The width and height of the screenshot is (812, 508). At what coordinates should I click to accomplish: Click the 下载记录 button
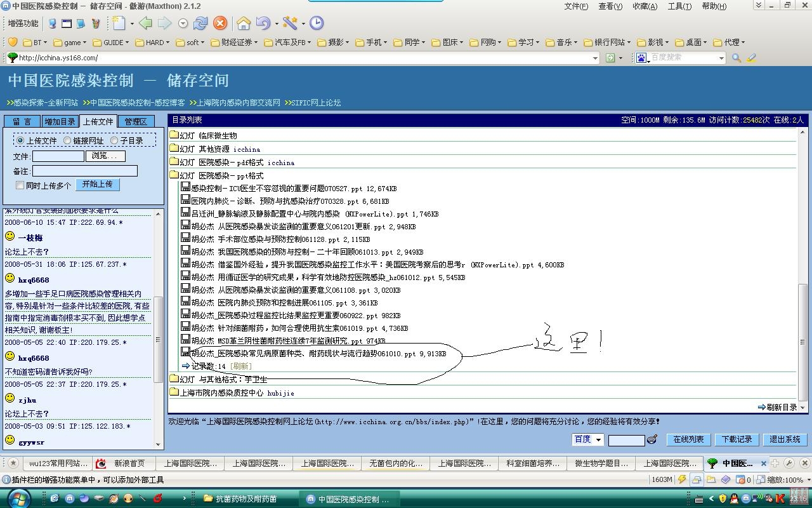(x=737, y=439)
